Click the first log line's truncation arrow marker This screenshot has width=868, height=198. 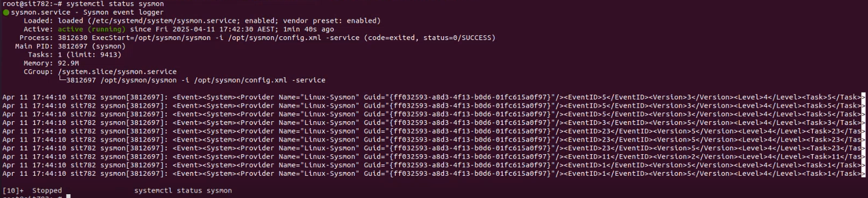point(864,97)
